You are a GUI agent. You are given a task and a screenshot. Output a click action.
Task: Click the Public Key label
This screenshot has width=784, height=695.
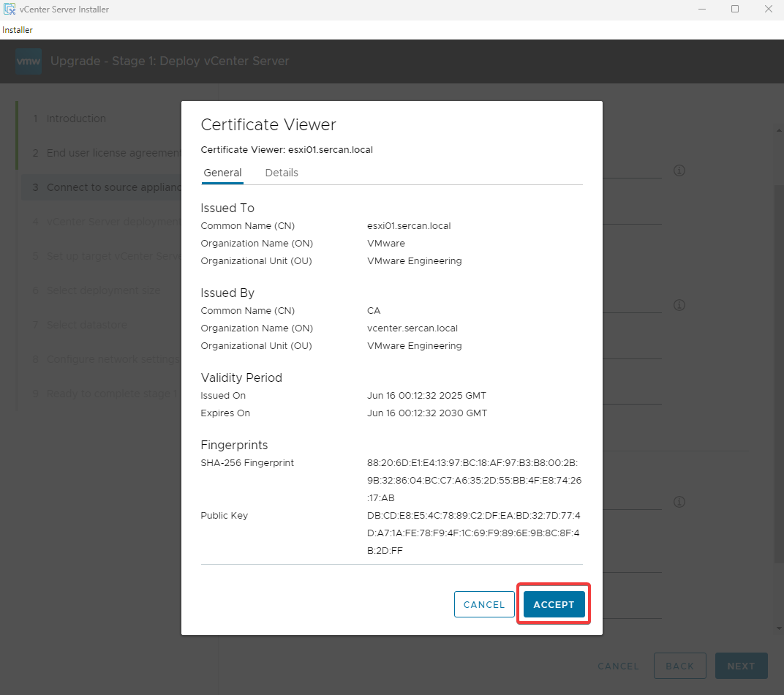coord(225,516)
